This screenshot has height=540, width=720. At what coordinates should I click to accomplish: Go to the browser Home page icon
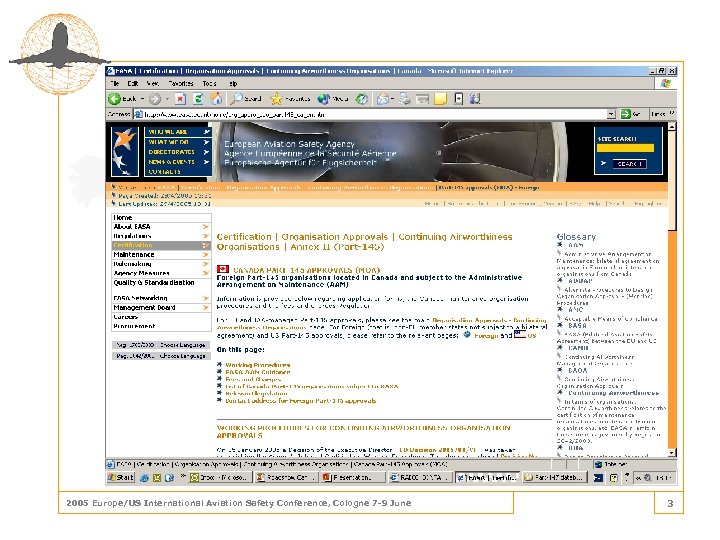click(216, 98)
